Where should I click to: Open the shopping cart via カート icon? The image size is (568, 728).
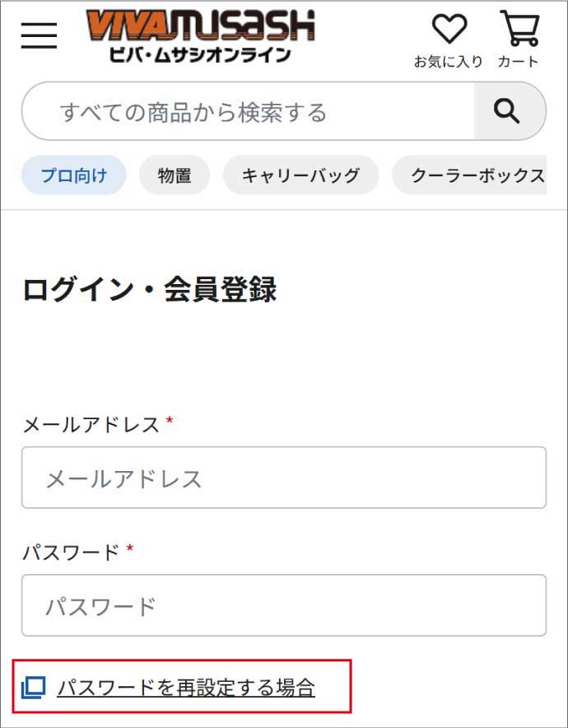(x=519, y=28)
